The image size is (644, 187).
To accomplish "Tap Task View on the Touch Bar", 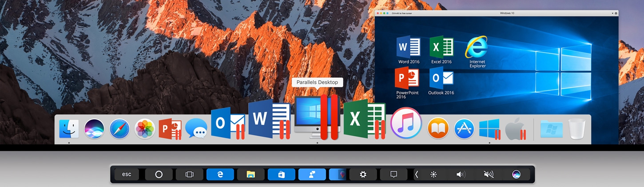I will click(x=190, y=175).
